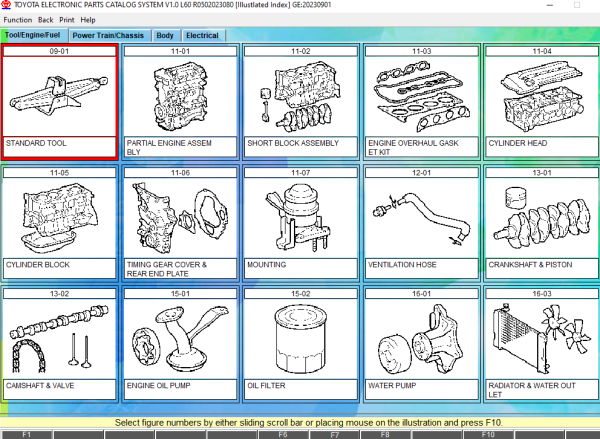Click the CRANKSHAFT & PISTON caption
This screenshot has height=439, width=600.
(542, 268)
